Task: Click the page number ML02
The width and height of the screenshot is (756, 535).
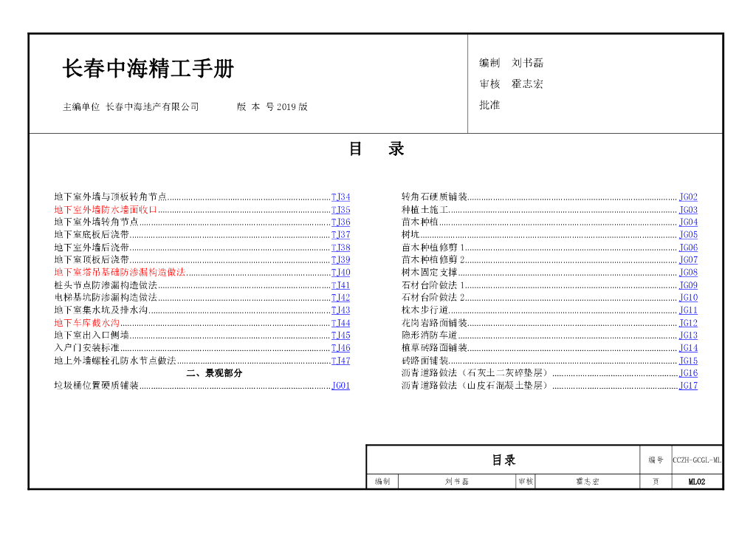Action: coord(697,482)
